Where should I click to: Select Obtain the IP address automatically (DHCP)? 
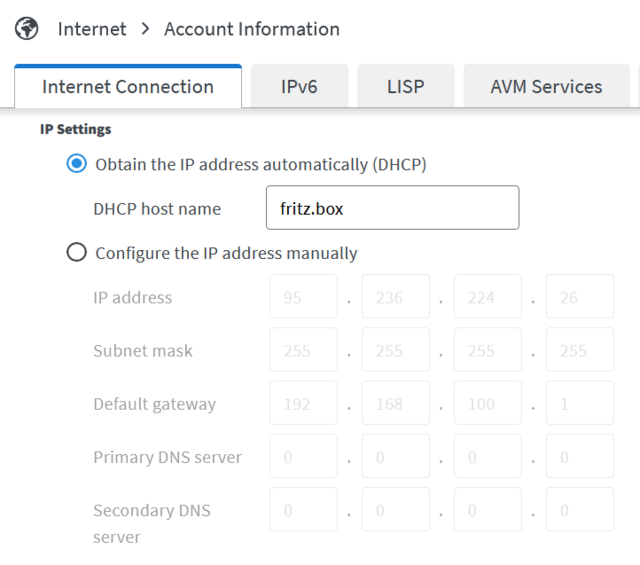(76, 164)
